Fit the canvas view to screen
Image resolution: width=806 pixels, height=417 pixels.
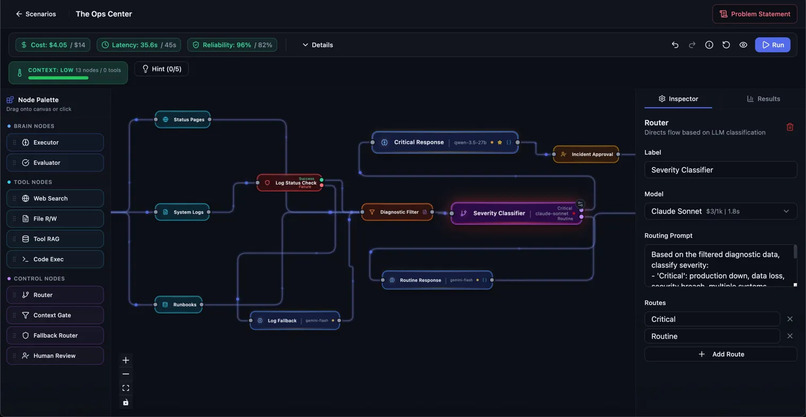[x=125, y=388]
